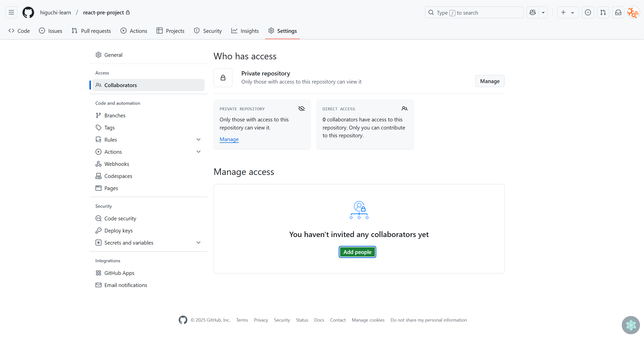Screen dimensions: 644x338
Task: Open the Copilot chat icon
Action: [x=533, y=12]
